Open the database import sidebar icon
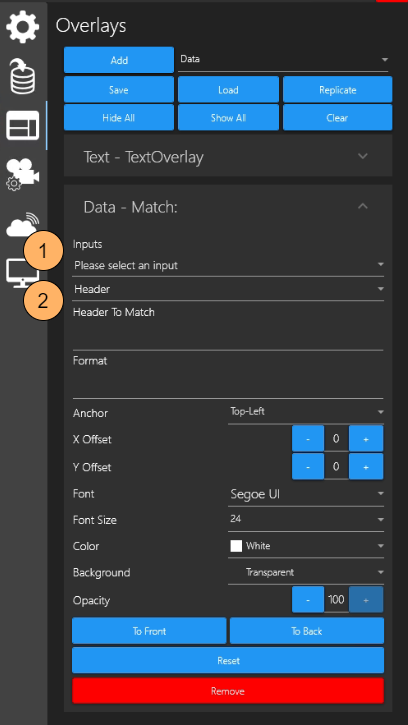 click(24, 76)
